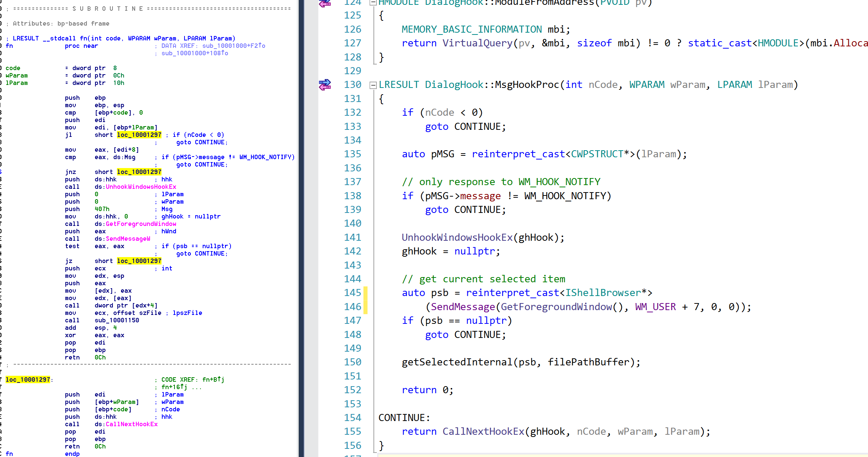The image size is (868, 457).
Task: Select line number 135 in the editor
Action: click(x=352, y=154)
